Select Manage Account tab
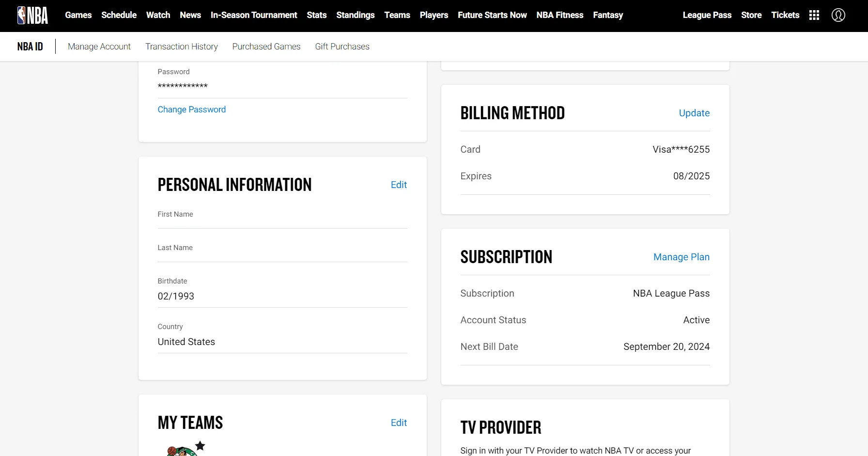The width and height of the screenshot is (868, 456). tap(99, 47)
